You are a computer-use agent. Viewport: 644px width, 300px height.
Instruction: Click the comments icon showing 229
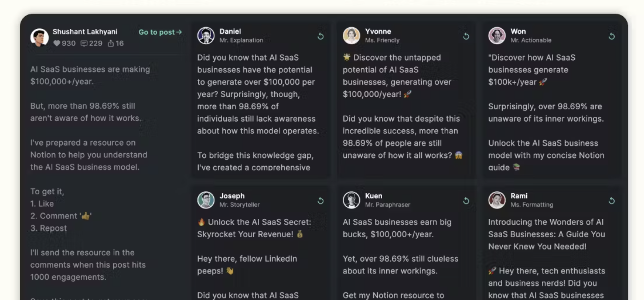coord(84,43)
